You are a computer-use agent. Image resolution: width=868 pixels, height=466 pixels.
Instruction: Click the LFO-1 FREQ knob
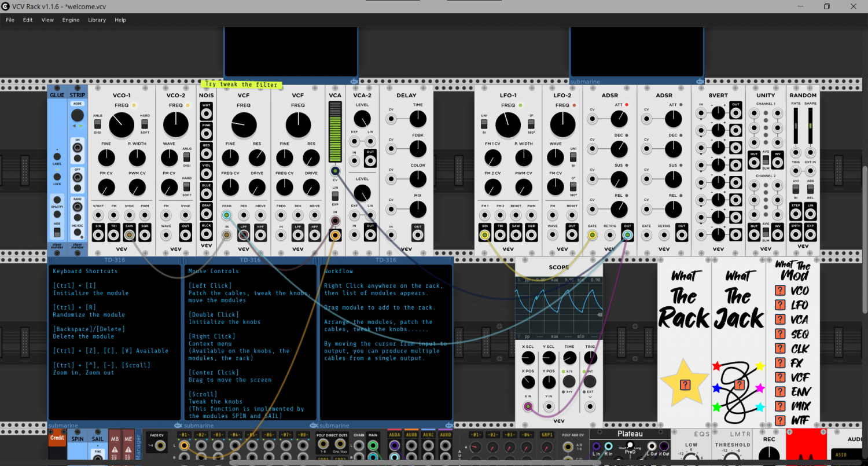coord(508,124)
